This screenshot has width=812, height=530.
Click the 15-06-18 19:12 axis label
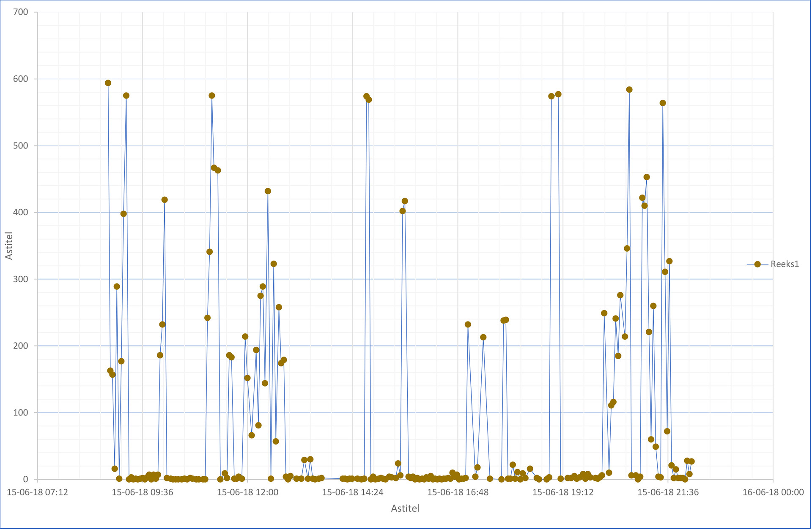click(562, 493)
